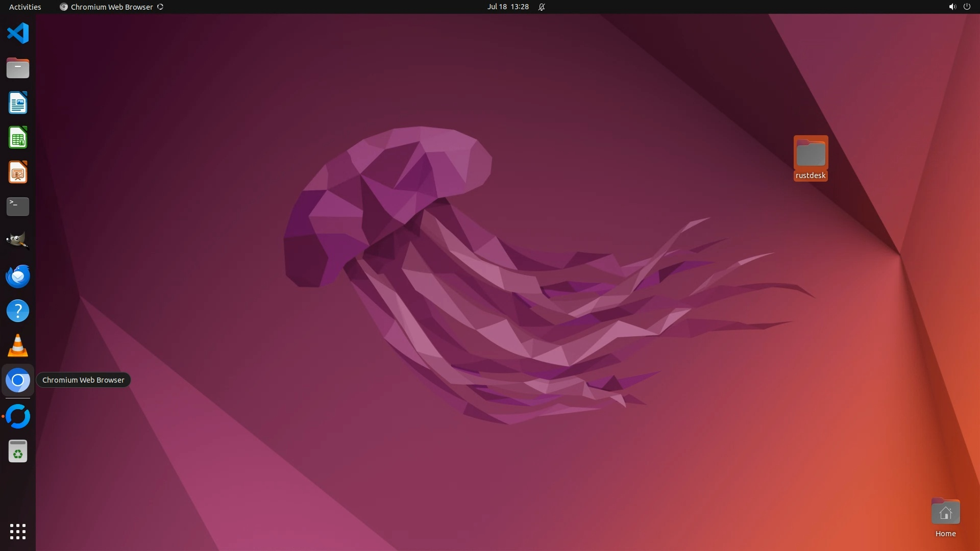
Task: Show the applications grid
Action: pyautogui.click(x=18, y=532)
